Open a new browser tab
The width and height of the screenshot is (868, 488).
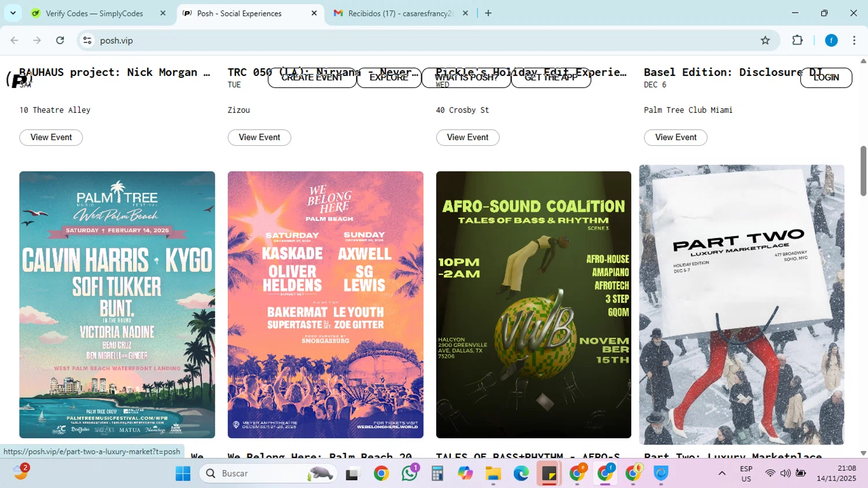pyautogui.click(x=488, y=13)
